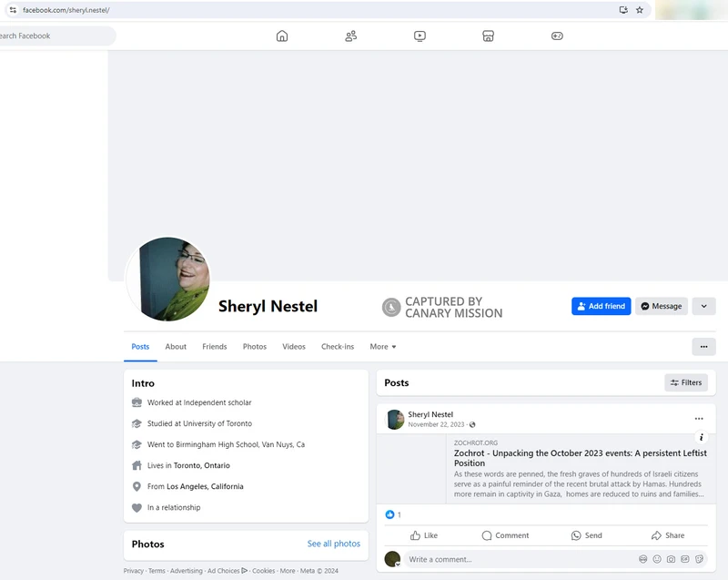This screenshot has width=728, height=580.
Task: View site information icon beside the URL
Action: click(13, 10)
